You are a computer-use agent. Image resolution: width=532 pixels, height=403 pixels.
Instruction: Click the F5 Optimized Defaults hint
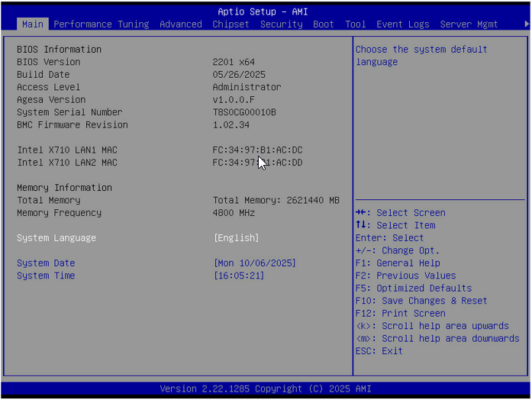413,289
